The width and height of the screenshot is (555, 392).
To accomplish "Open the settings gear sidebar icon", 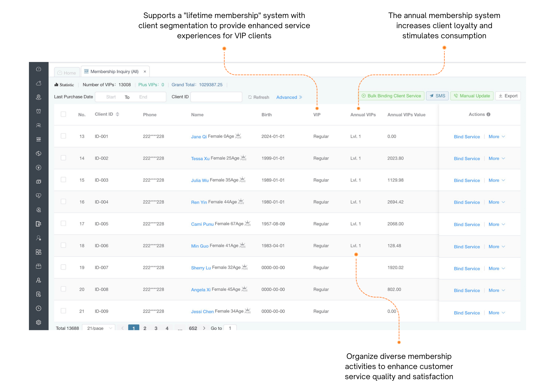I will pos(39,322).
